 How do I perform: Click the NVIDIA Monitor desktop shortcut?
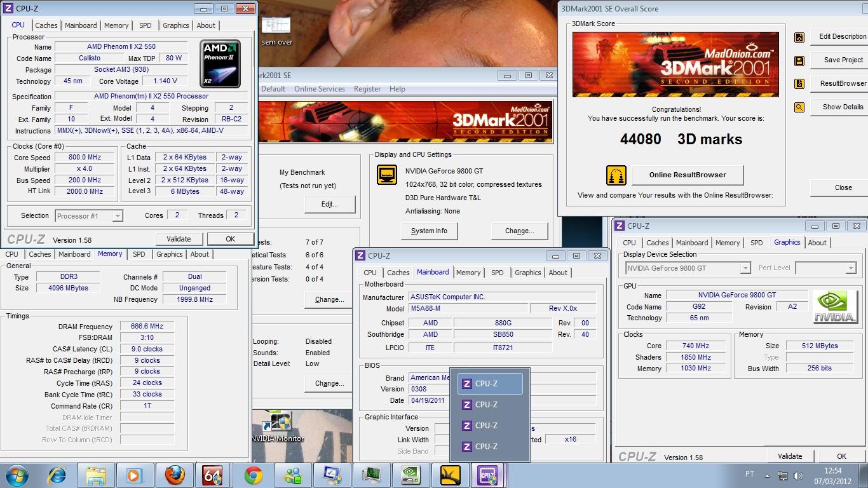click(x=277, y=426)
